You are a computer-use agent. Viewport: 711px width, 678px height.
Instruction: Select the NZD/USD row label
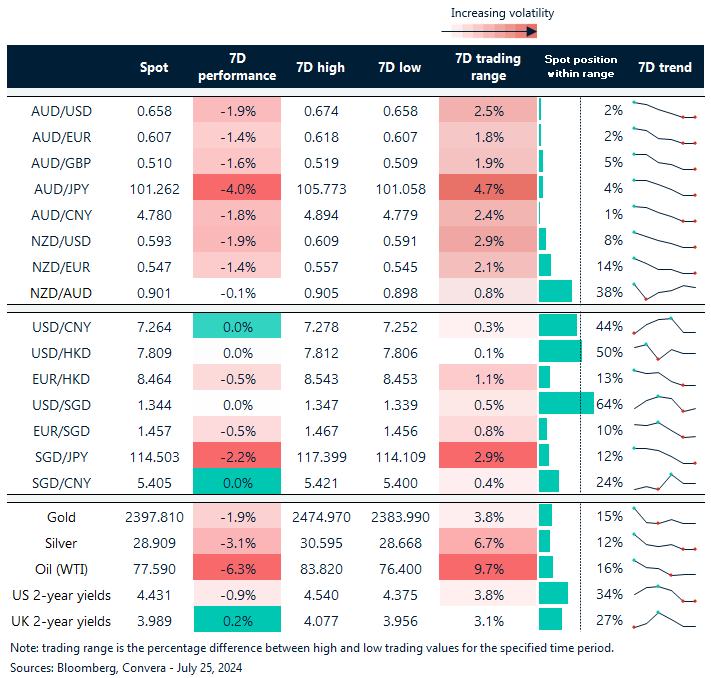(61, 241)
